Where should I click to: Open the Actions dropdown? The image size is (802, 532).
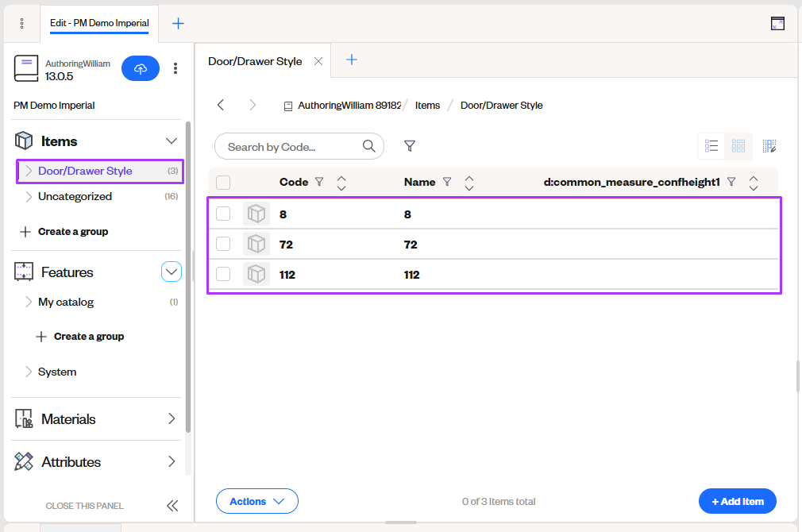(256, 501)
